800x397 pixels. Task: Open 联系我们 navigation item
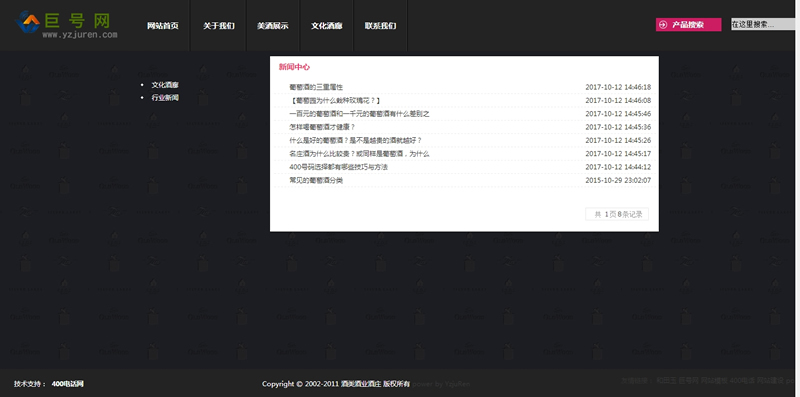coord(380,26)
